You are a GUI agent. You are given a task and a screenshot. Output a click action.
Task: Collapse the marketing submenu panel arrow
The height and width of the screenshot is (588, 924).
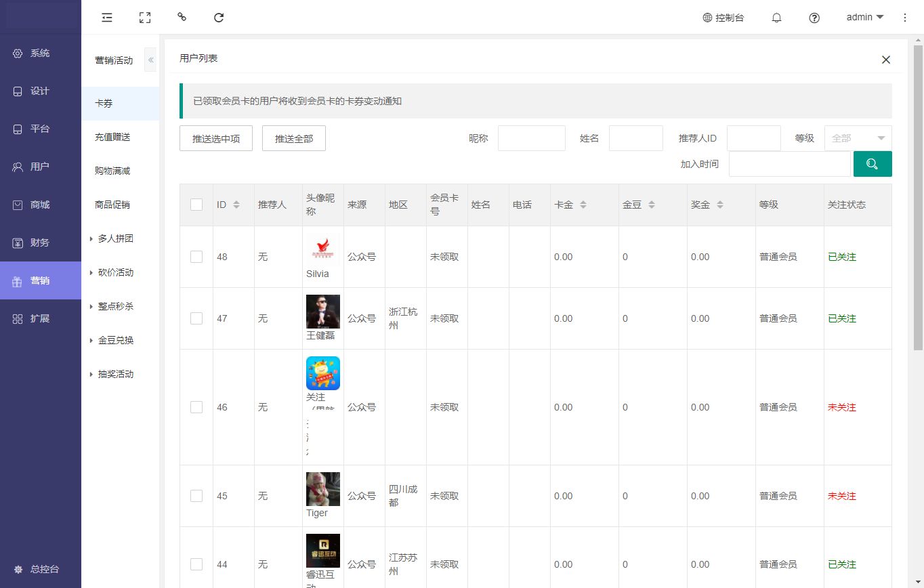tap(150, 60)
